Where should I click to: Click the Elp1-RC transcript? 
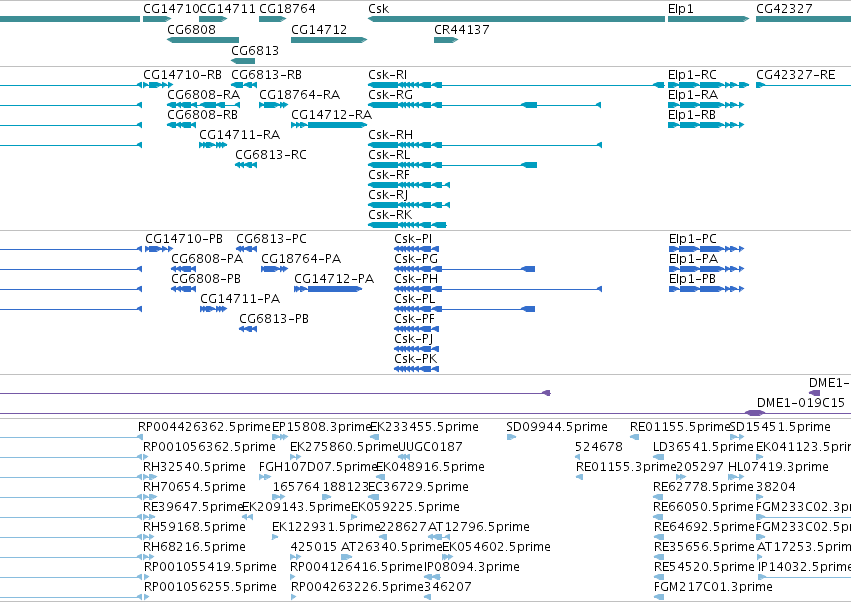[708, 85]
